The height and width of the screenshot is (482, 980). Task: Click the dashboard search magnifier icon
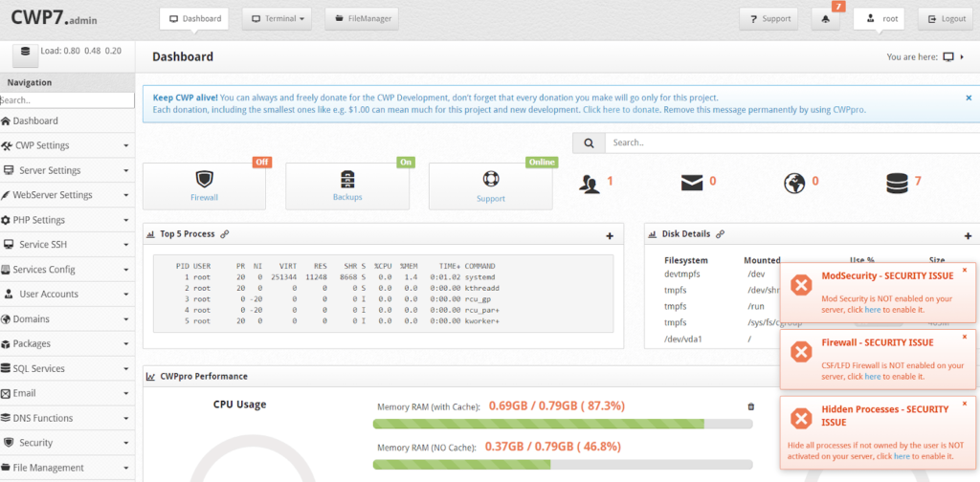[x=589, y=143]
